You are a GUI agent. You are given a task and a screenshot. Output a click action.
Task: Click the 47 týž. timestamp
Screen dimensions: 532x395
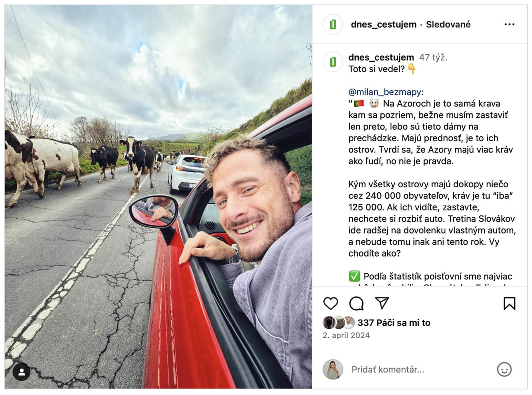[433, 57]
